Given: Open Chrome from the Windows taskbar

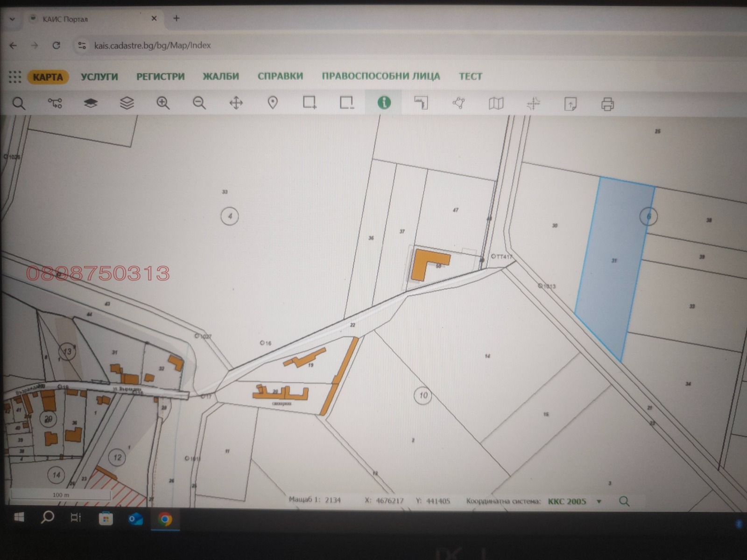Looking at the screenshot, I should coord(165,519).
